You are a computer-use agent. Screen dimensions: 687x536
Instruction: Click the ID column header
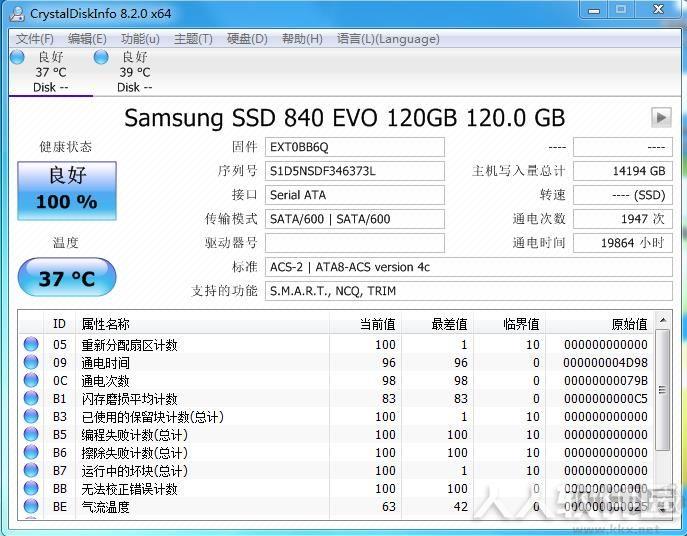coord(60,324)
